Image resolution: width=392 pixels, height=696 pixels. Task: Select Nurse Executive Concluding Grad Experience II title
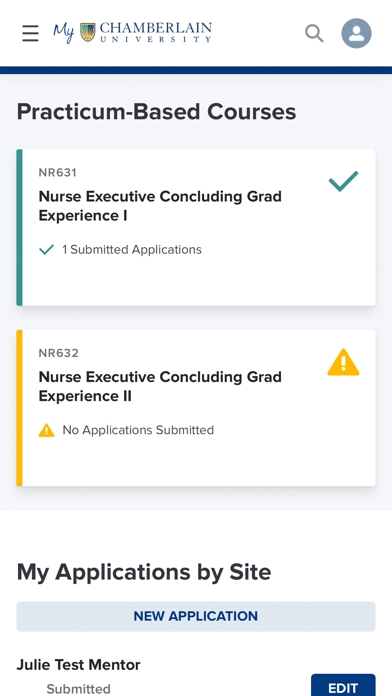160,386
